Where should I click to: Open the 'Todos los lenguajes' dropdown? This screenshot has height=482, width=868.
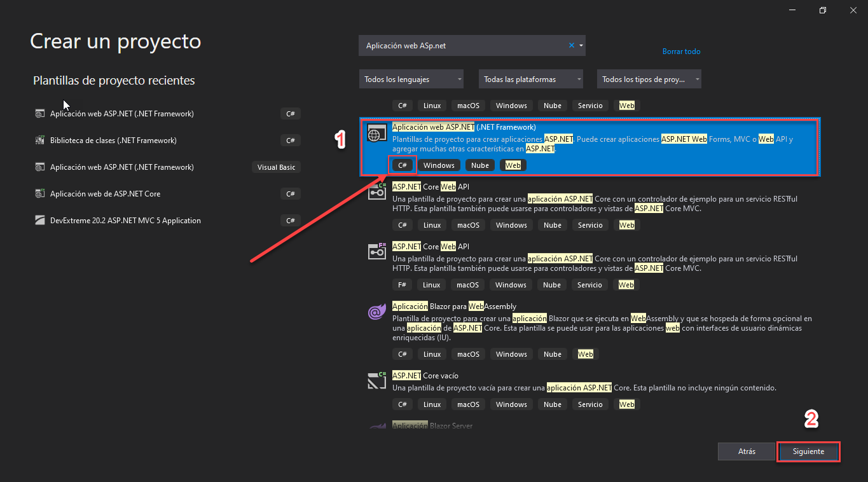click(x=411, y=79)
